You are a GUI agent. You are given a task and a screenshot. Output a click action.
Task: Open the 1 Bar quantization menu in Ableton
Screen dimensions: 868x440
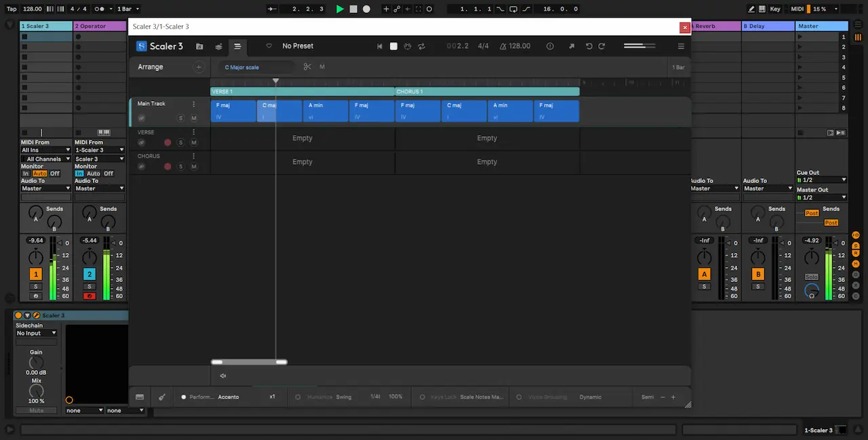click(x=128, y=9)
